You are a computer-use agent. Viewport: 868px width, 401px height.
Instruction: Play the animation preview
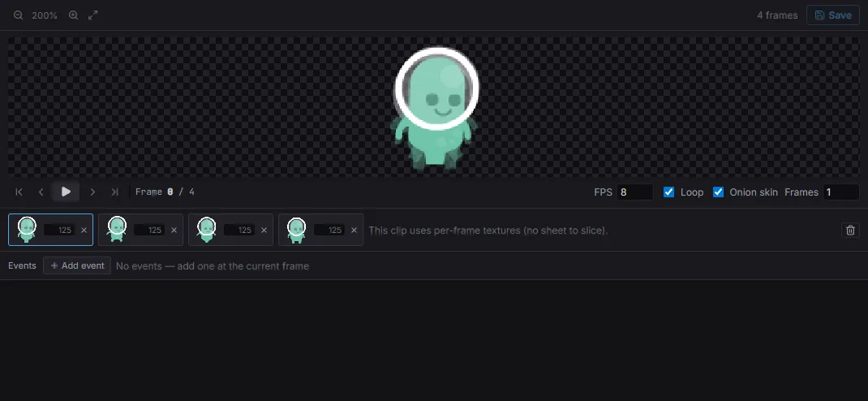tap(66, 192)
